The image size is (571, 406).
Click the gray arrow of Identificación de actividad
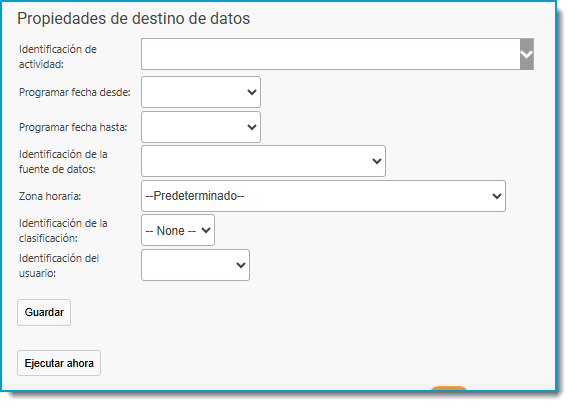tap(527, 54)
